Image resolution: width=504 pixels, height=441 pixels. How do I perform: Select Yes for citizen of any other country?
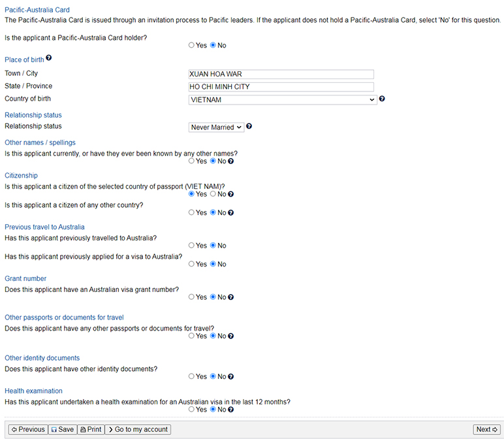[191, 212]
